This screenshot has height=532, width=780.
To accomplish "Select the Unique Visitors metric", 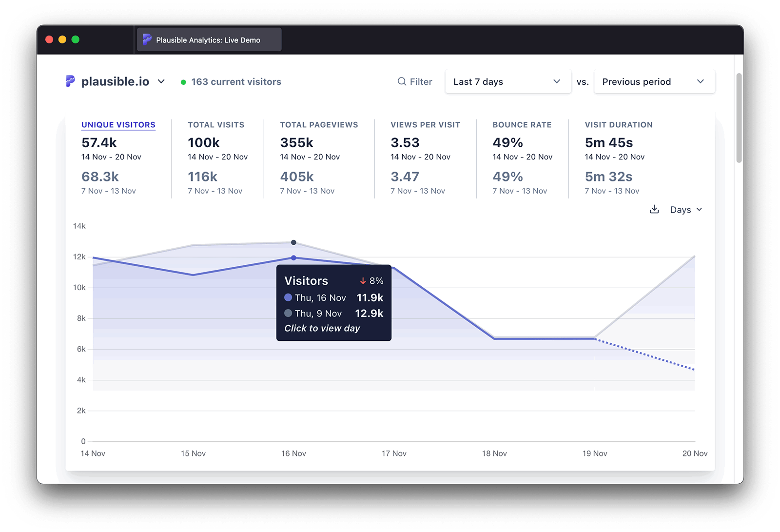I will 118,125.
